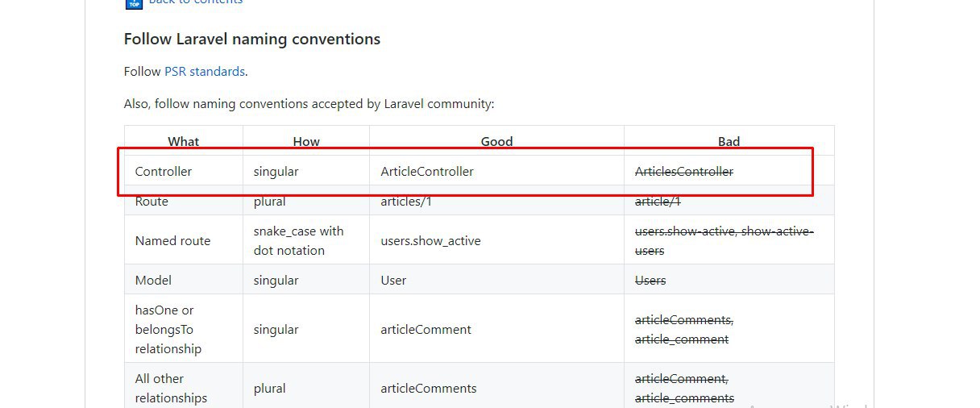The image size is (980, 408).
Task: Click the users.show_active example text
Action: pyautogui.click(x=430, y=241)
